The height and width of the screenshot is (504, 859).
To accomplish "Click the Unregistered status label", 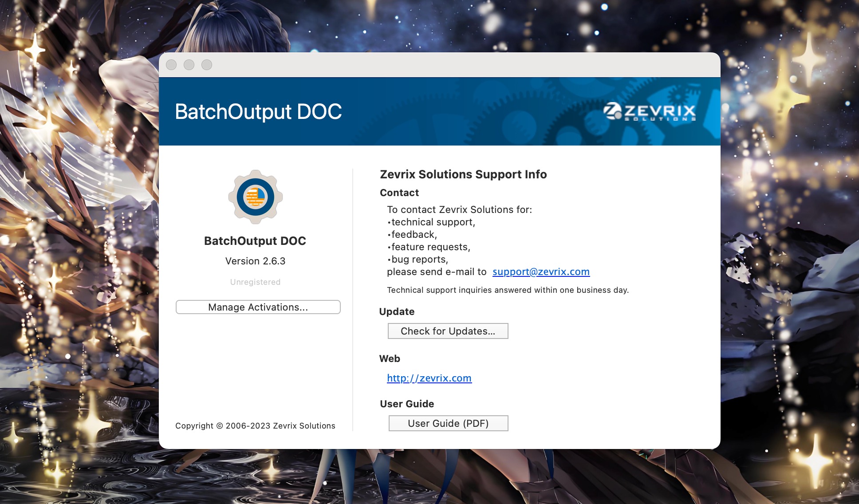I will click(255, 282).
